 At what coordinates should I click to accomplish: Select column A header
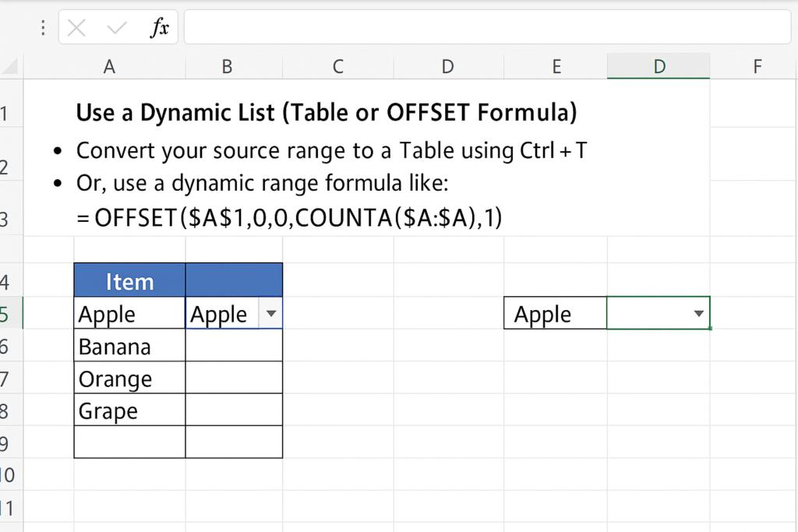coord(109,67)
